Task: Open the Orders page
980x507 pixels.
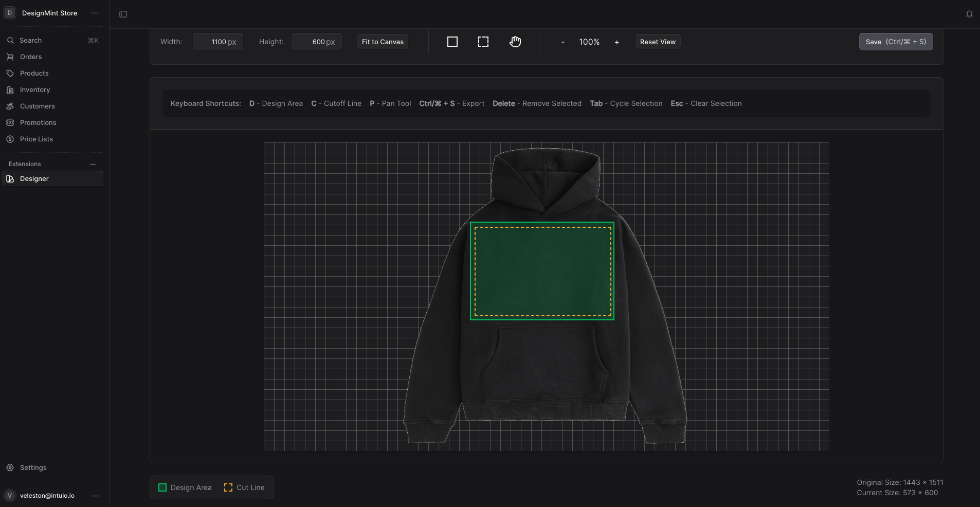Action: [x=31, y=57]
